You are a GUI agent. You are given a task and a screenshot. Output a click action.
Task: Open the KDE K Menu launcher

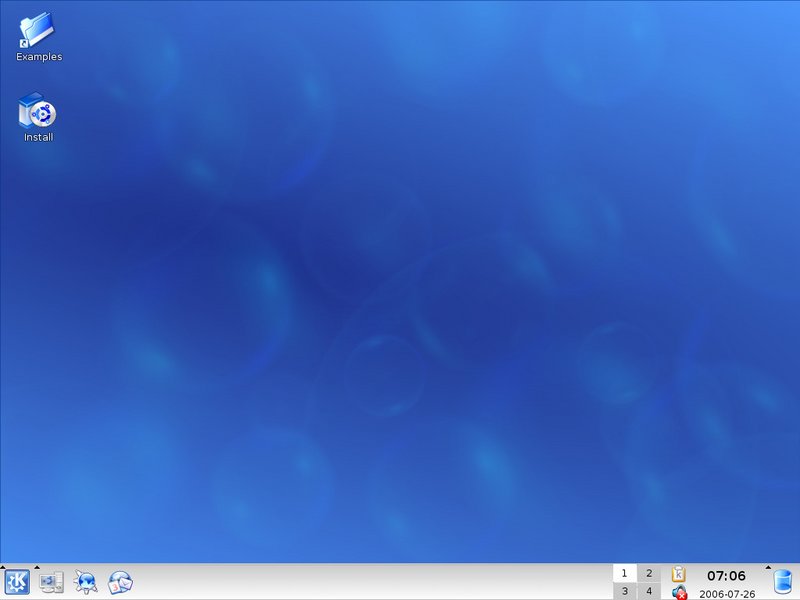coord(16,582)
